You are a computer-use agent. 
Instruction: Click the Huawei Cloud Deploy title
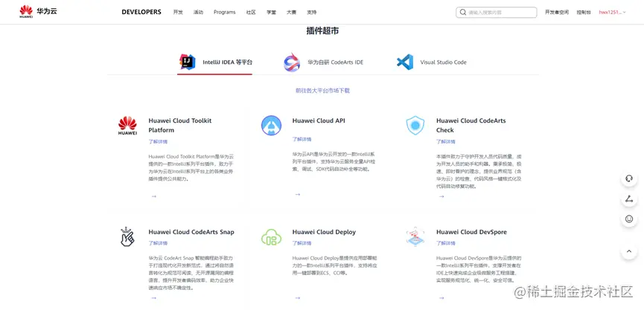(x=324, y=232)
